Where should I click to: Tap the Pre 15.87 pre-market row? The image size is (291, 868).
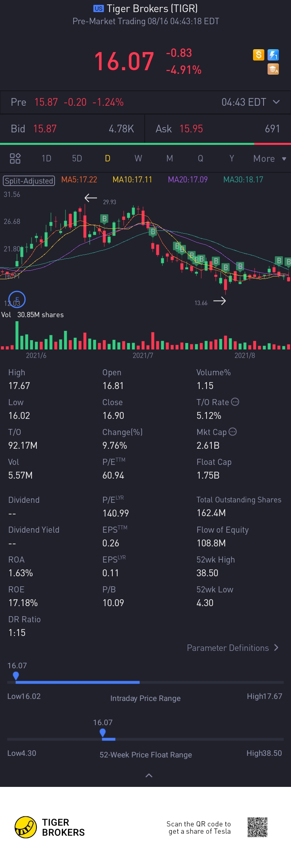[145, 102]
